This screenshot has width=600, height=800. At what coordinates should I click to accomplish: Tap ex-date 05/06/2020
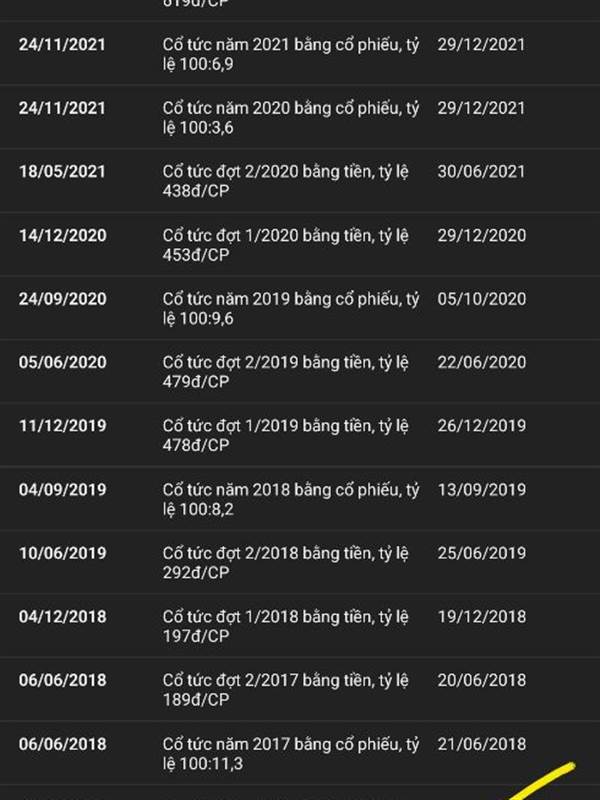(63, 362)
